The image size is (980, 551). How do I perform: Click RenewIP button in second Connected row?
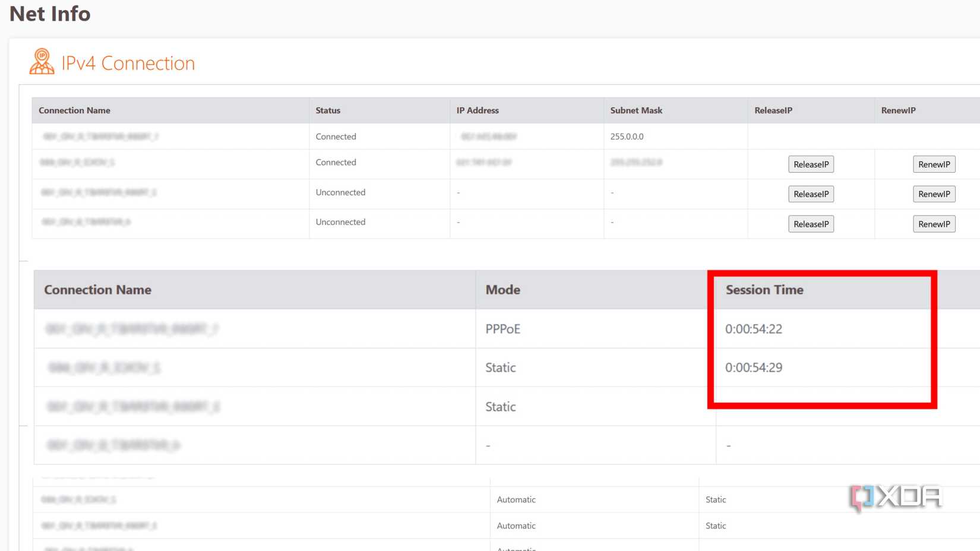934,164
